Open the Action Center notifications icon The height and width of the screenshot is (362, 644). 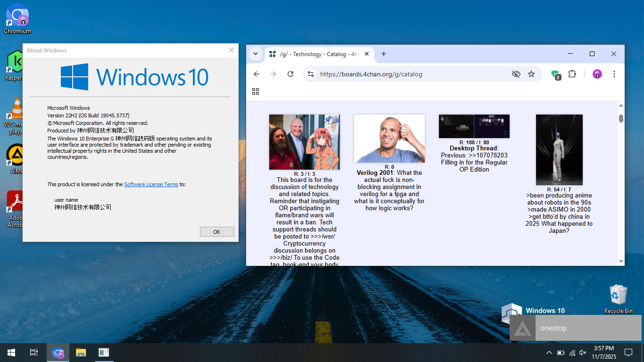click(x=628, y=353)
